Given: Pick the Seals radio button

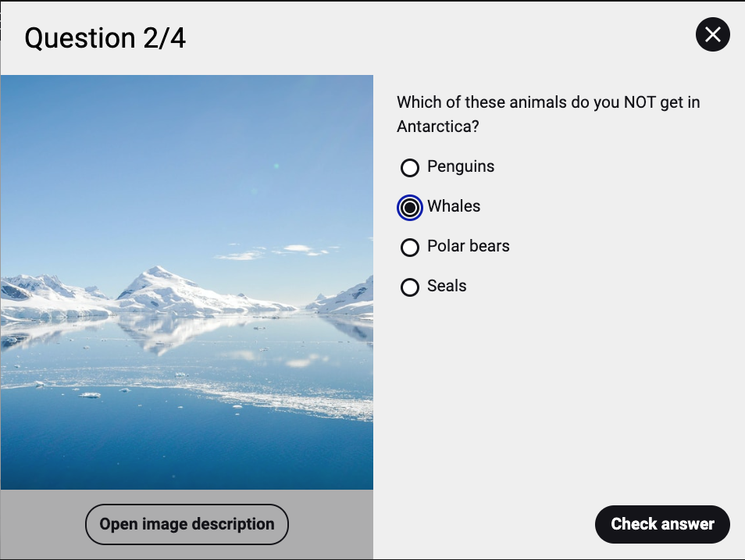Looking at the screenshot, I should (x=410, y=287).
